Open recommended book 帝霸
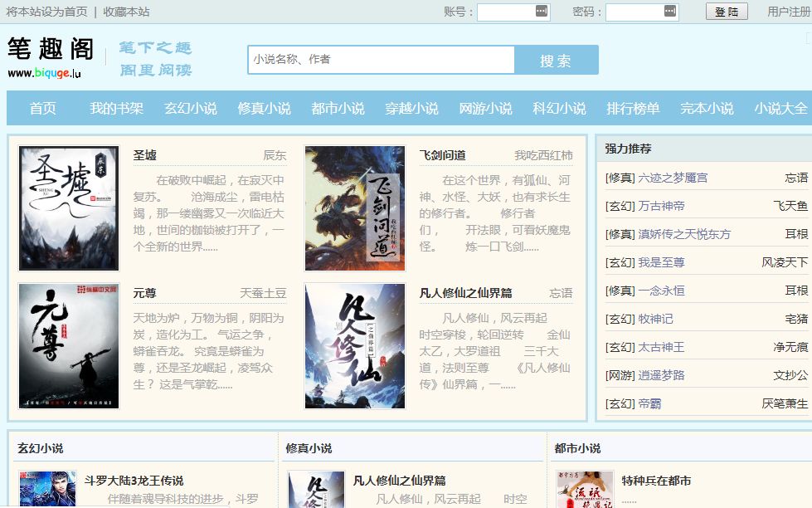 click(x=649, y=403)
